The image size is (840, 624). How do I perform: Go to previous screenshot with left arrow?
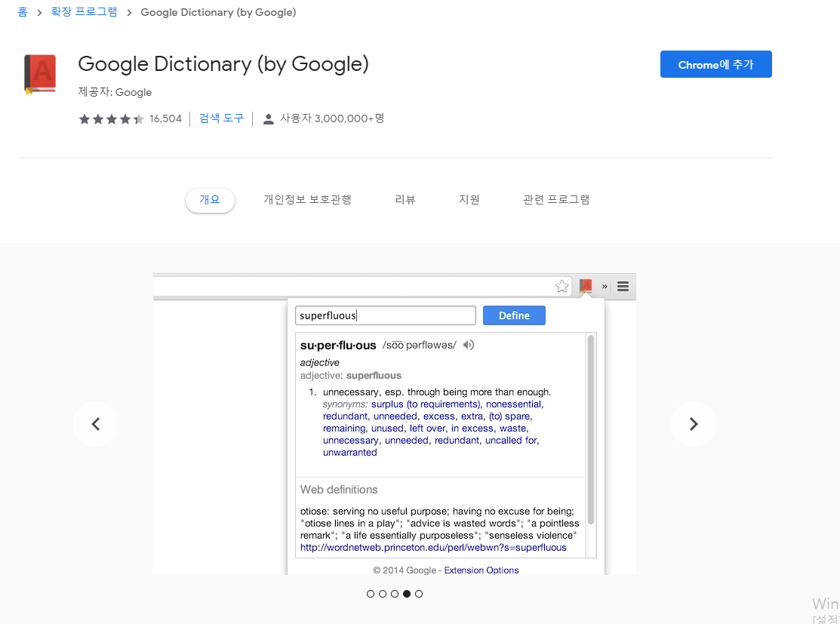(x=96, y=424)
